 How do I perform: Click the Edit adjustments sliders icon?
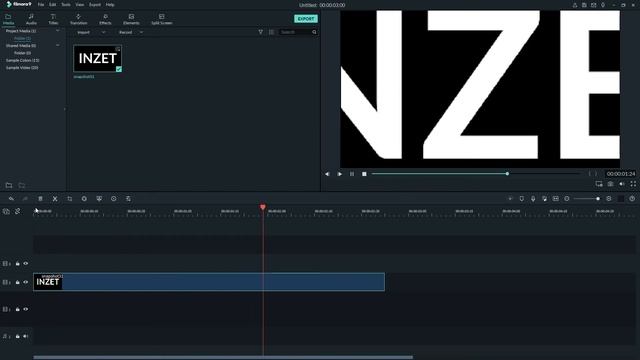point(128,199)
